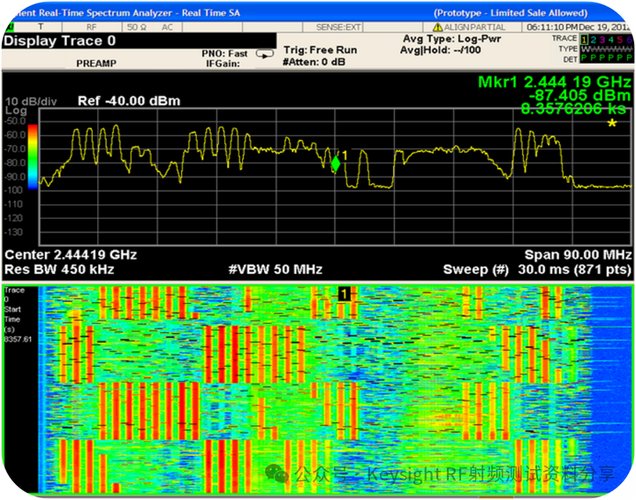Screen dimensions: 636x500
Task: Click Avg Type: Log-Pwr text
Action: coord(452,39)
